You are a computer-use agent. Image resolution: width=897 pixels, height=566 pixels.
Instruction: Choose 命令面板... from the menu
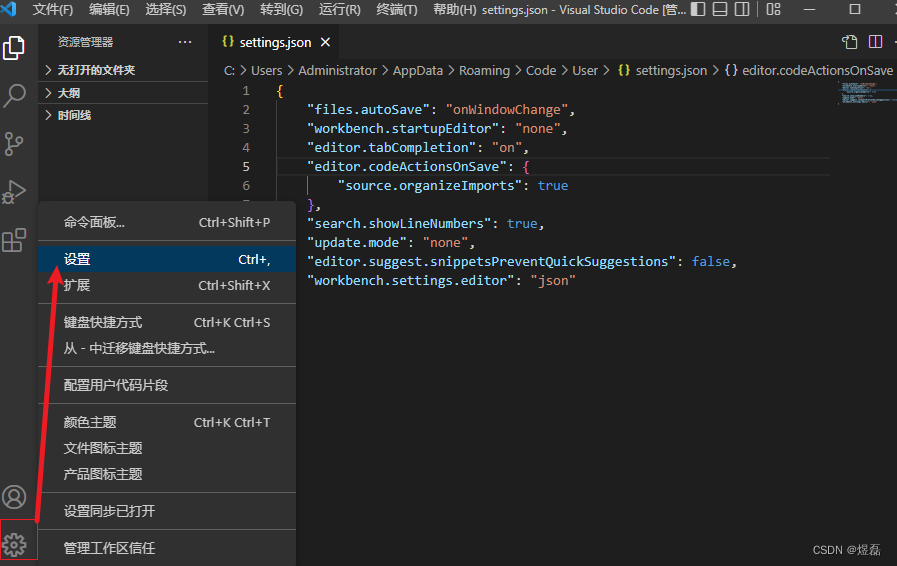[167, 222]
